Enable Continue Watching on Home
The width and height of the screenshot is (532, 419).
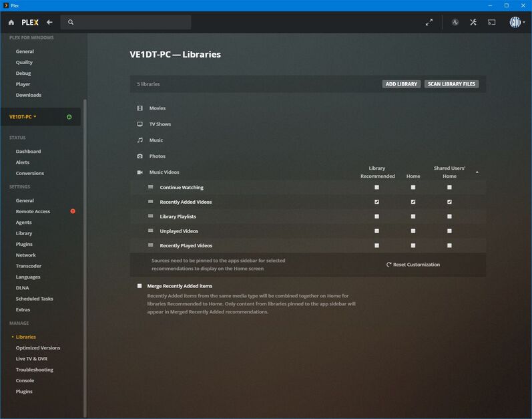coord(413,187)
